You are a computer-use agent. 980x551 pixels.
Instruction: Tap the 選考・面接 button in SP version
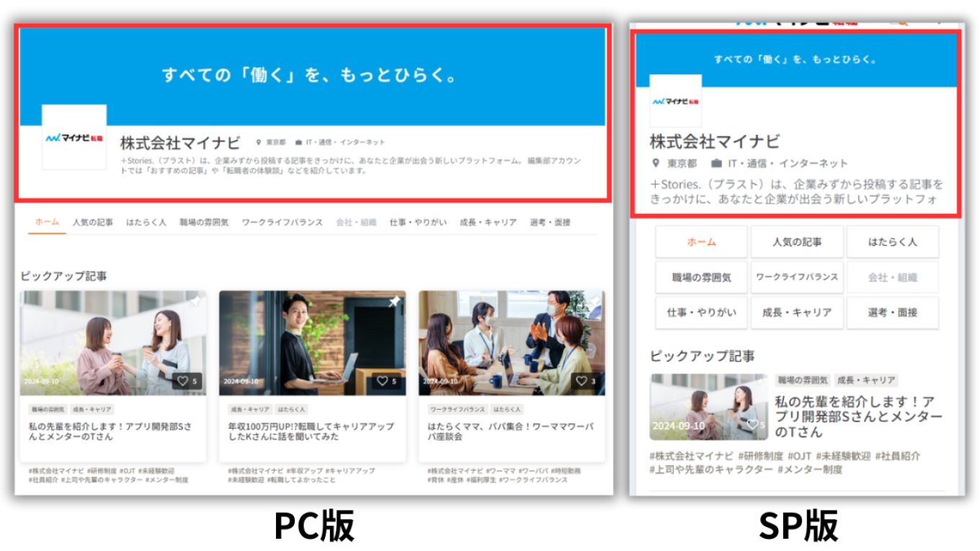pos(893,313)
